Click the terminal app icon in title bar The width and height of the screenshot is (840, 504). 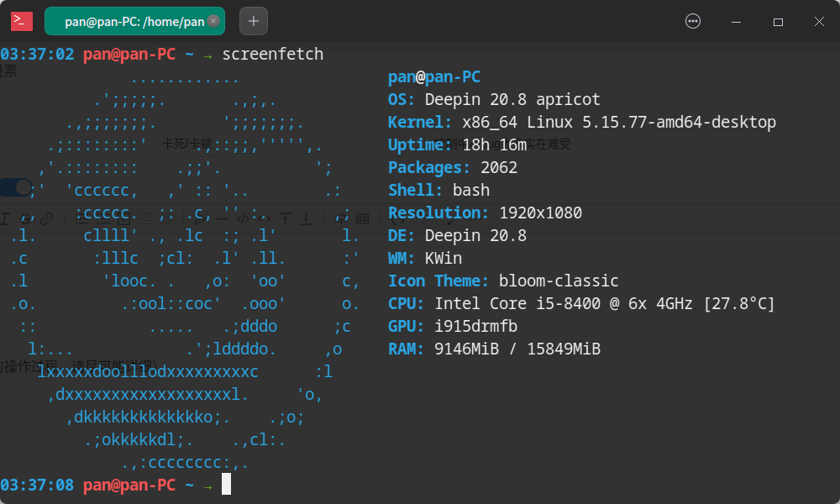coord(22,22)
